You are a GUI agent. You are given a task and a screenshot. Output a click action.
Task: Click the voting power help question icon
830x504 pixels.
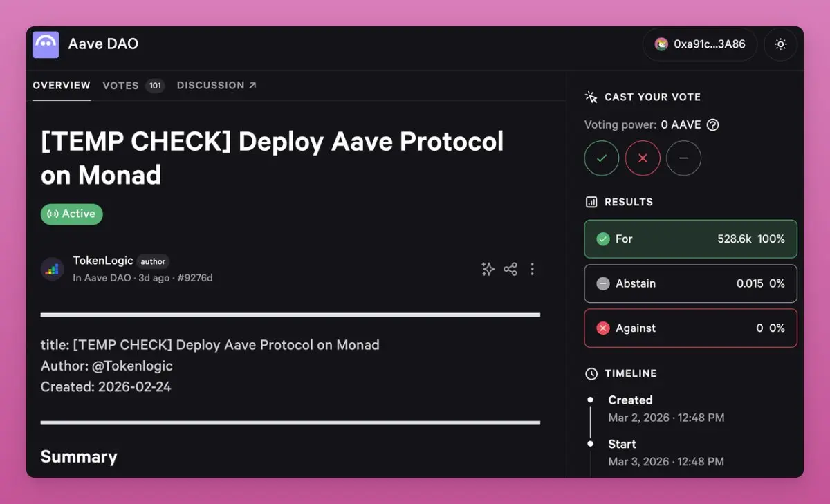pyautogui.click(x=713, y=125)
